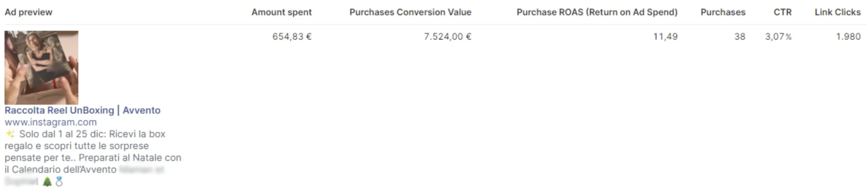
Task: Select the Purchase ROAS column header
Action: click(x=597, y=12)
